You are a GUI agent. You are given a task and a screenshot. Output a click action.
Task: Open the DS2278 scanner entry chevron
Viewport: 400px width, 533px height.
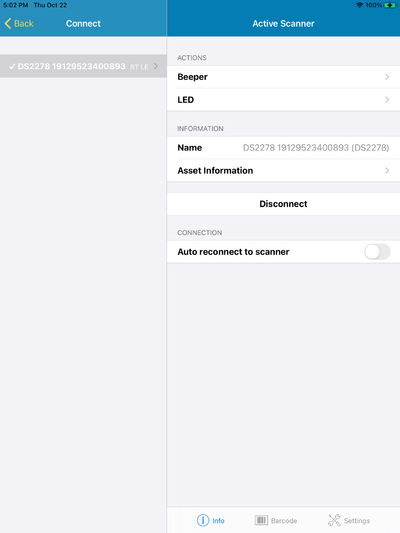pos(156,66)
